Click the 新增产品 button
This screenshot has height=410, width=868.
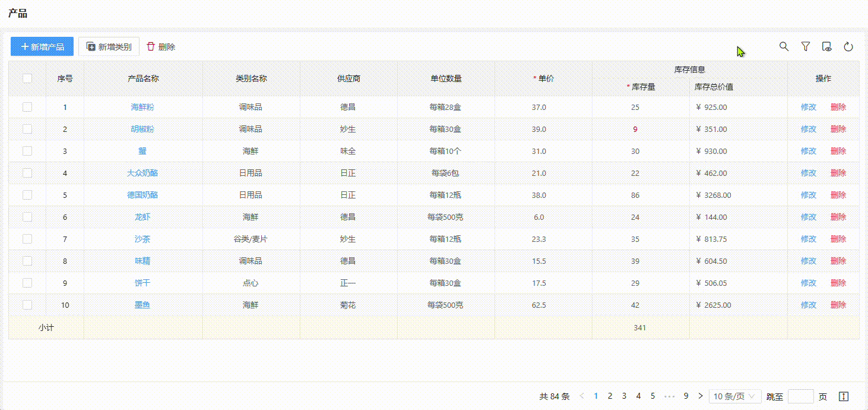(42, 46)
